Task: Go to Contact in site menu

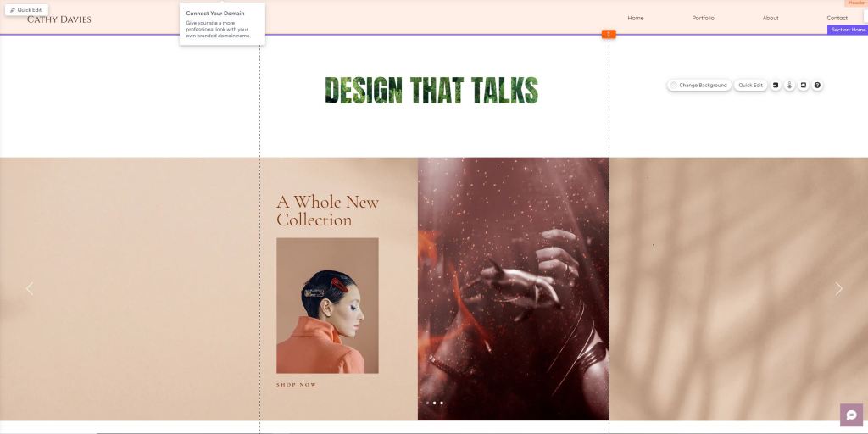Action: pos(837,18)
